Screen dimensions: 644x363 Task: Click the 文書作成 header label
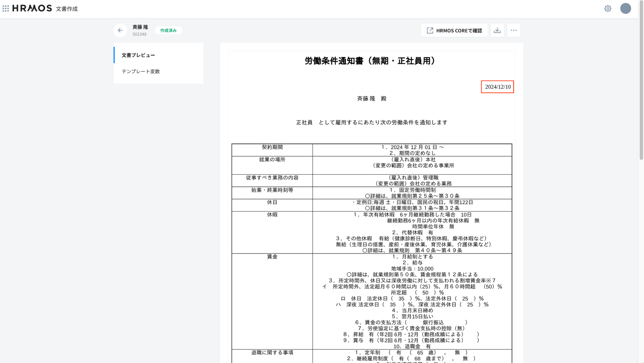pyautogui.click(x=67, y=9)
